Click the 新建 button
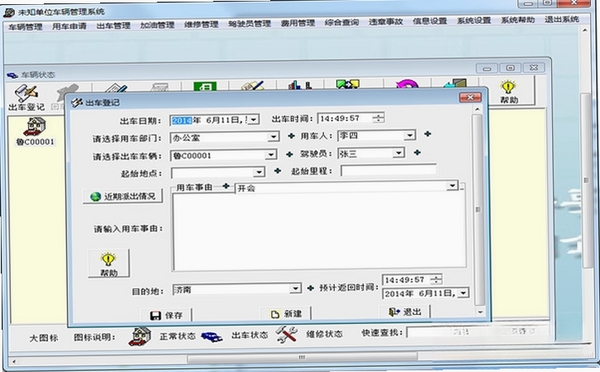600x372 pixels. (286, 314)
